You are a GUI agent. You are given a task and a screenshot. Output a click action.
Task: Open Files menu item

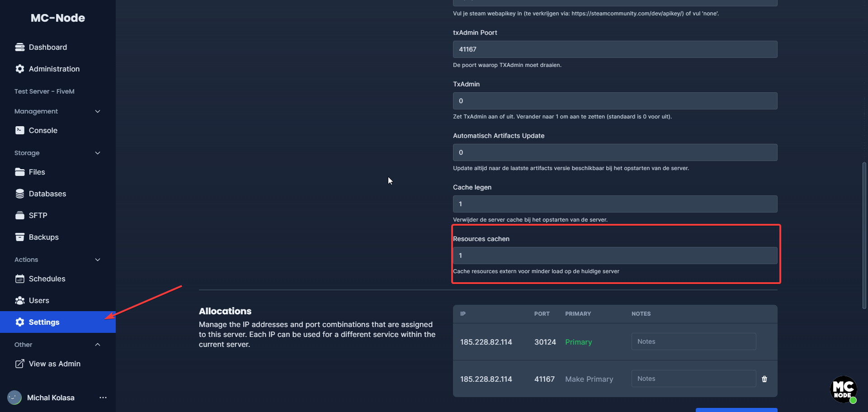58,172
